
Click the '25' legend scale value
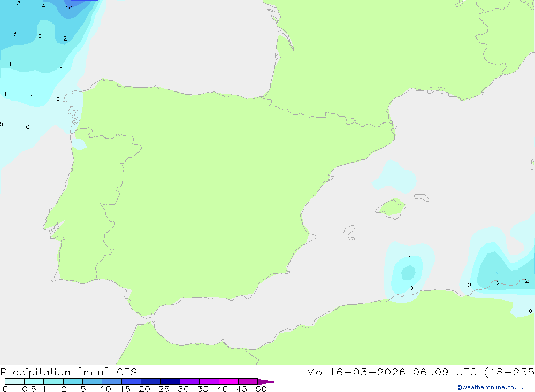pyautogui.click(x=164, y=389)
